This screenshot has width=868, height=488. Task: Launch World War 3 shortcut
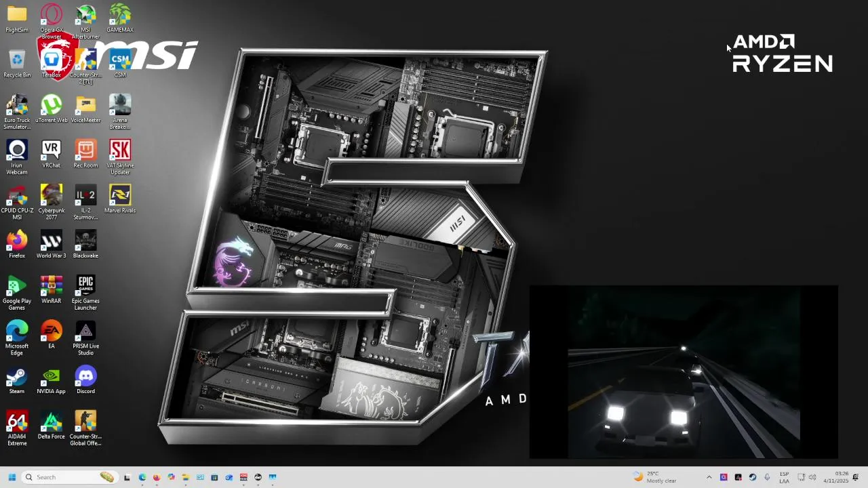(x=52, y=245)
